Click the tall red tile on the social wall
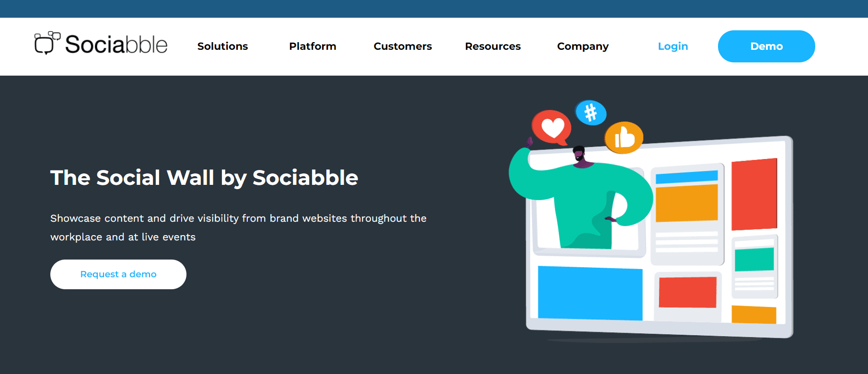This screenshot has width=868, height=374. coord(754,194)
